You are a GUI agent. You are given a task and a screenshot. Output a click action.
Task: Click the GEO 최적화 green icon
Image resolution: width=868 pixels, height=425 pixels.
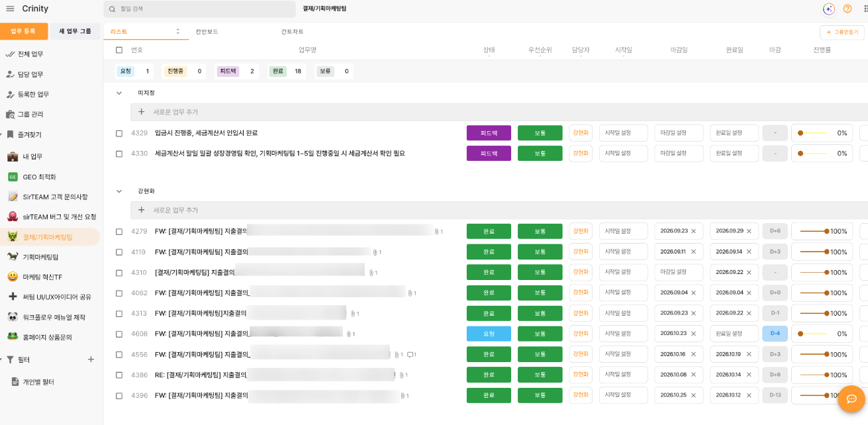coord(13,177)
